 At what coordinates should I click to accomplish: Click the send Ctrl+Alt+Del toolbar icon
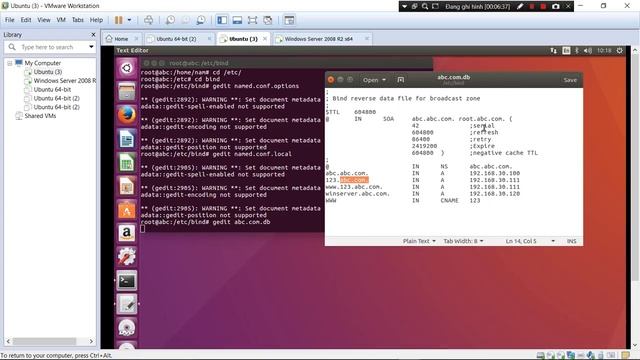(x=149, y=20)
